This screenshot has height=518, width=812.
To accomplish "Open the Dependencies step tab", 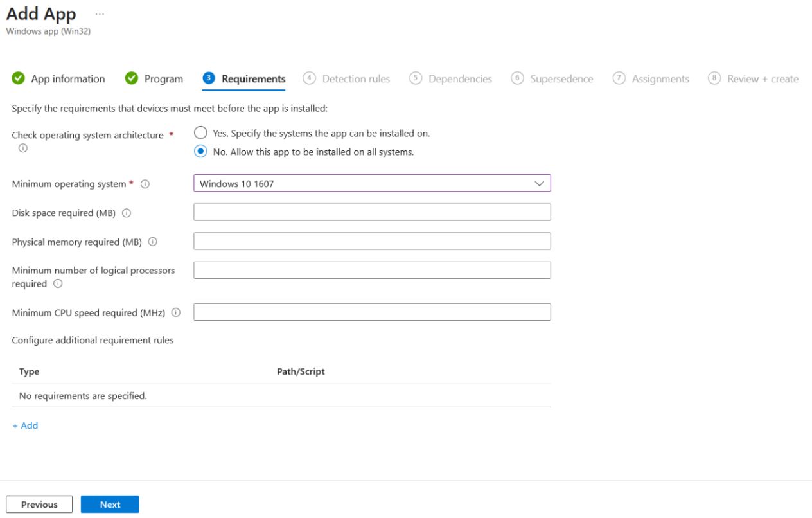I will coord(459,79).
